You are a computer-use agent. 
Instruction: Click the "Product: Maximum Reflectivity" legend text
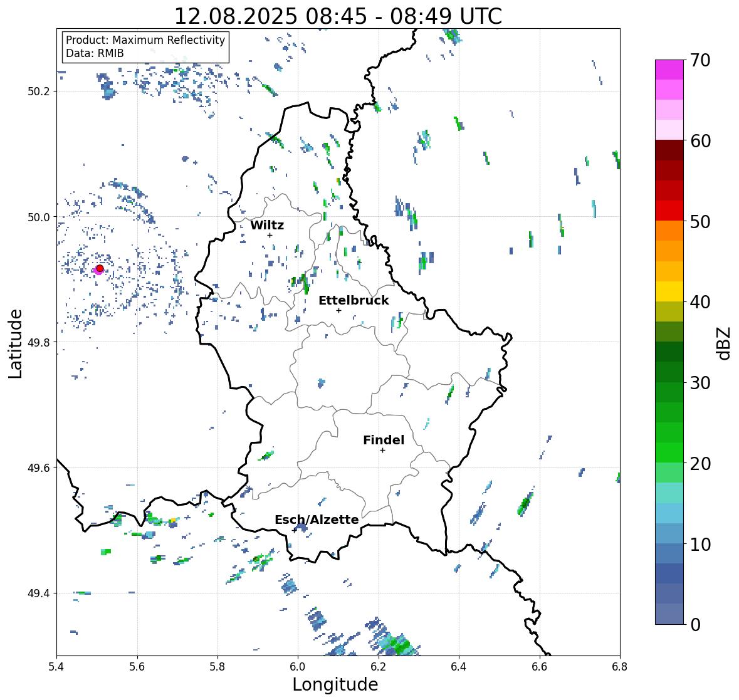(145, 40)
